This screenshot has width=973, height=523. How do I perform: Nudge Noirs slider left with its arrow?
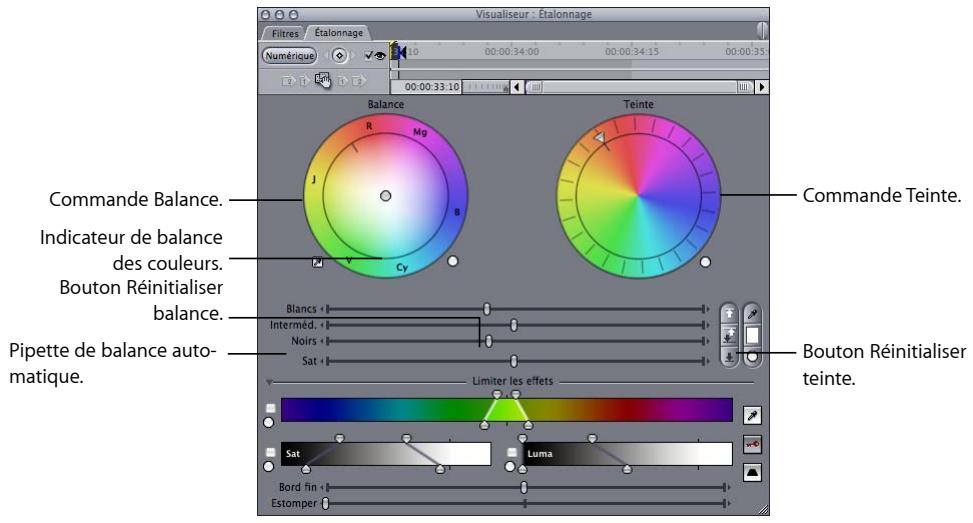[x=322, y=341]
